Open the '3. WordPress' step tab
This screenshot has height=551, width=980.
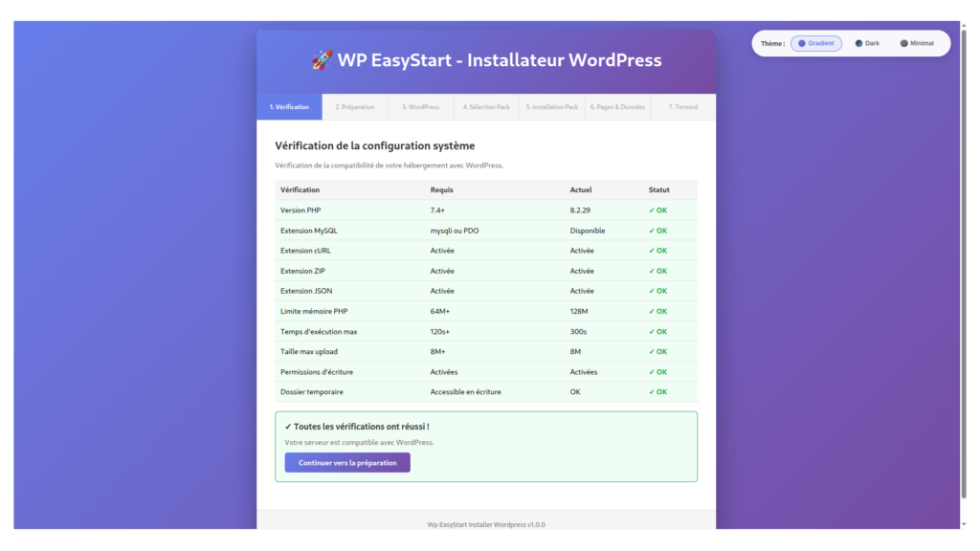pyautogui.click(x=420, y=107)
